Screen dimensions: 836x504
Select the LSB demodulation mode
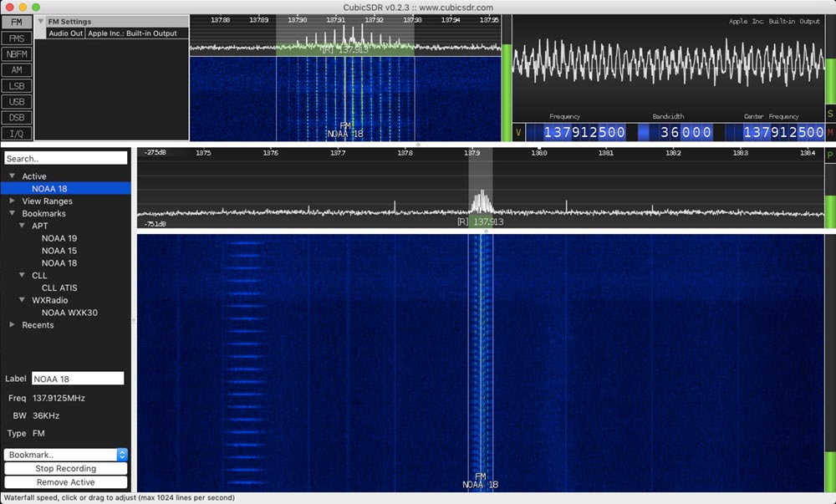click(x=15, y=85)
